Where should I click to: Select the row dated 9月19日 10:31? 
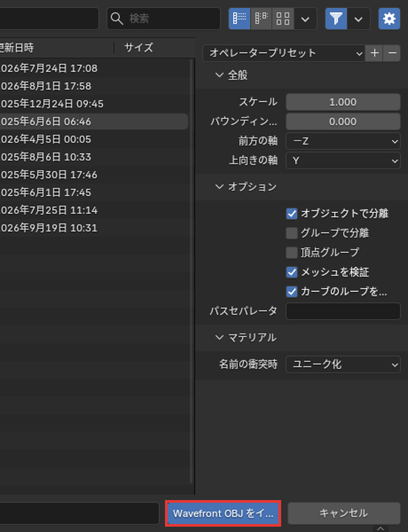[94, 228]
